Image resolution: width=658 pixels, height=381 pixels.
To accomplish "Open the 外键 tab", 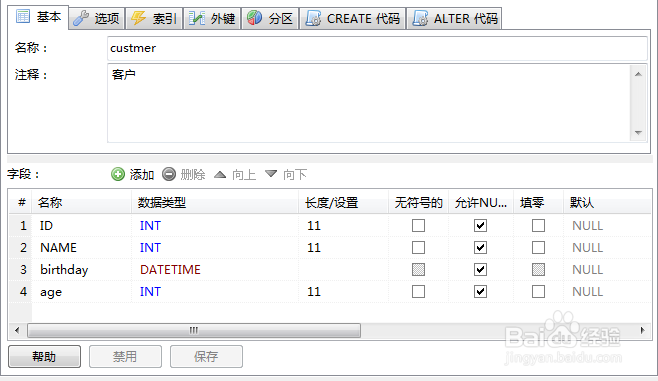I will 212,19.
